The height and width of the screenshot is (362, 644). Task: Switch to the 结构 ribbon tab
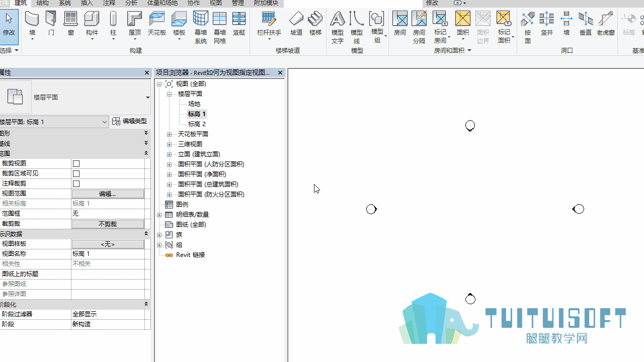[43, 3]
